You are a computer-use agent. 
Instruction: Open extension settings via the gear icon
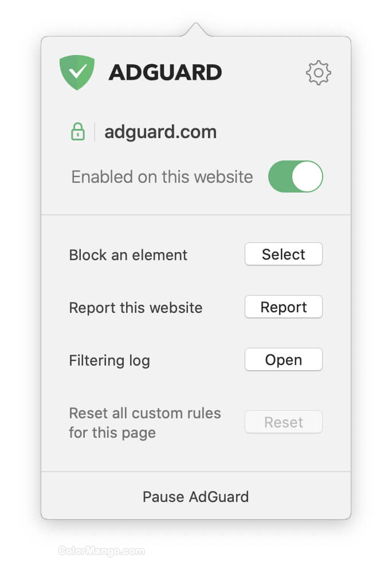[x=319, y=72]
